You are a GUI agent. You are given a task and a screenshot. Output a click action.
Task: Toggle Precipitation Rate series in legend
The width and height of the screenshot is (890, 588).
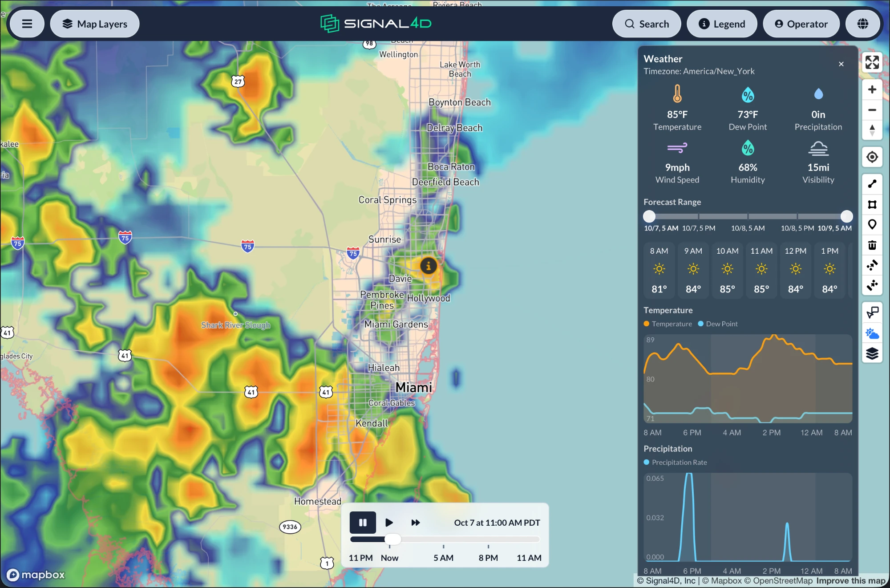click(x=676, y=462)
